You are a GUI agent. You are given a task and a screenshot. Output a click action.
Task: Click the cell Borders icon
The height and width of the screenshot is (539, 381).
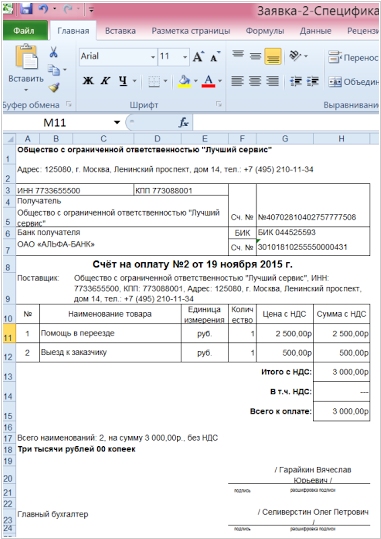pyautogui.click(x=154, y=81)
